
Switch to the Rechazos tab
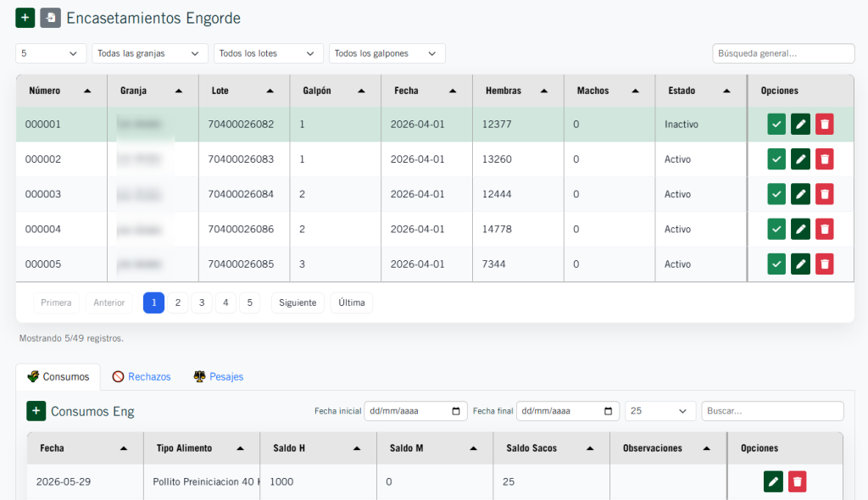coord(142,376)
